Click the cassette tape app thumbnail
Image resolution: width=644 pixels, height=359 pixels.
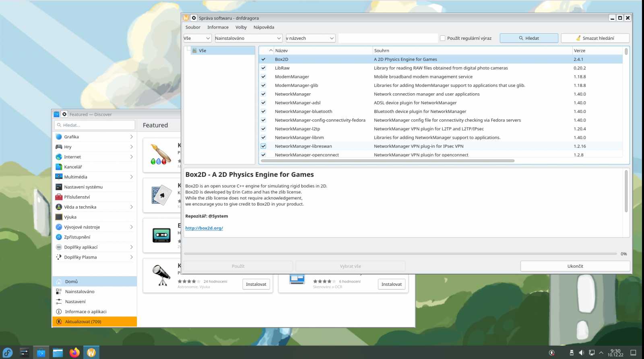coord(161,235)
